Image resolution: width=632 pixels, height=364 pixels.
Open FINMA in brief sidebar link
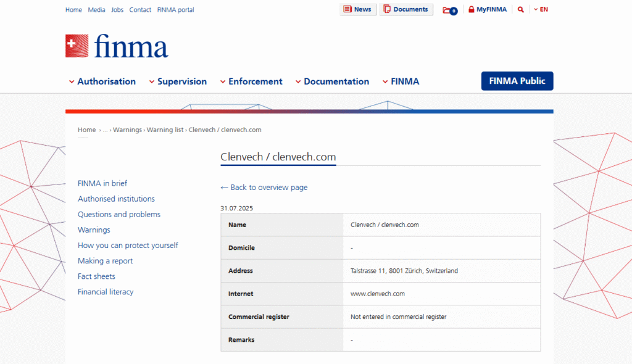pyautogui.click(x=102, y=183)
